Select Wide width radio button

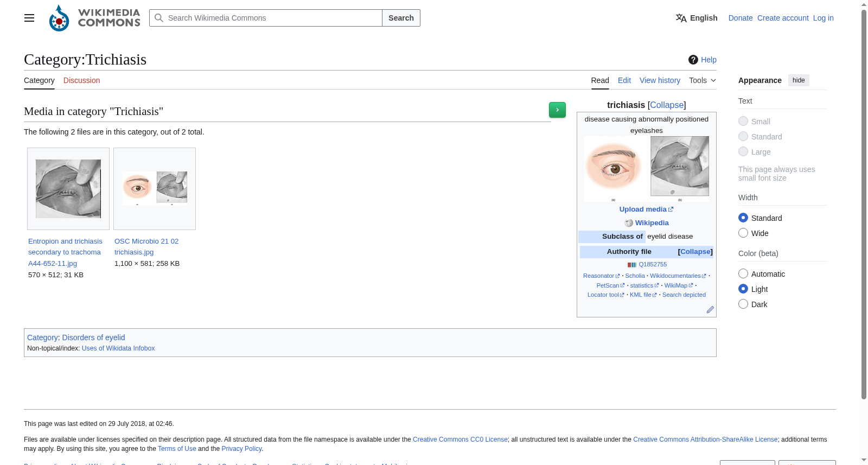click(x=743, y=233)
